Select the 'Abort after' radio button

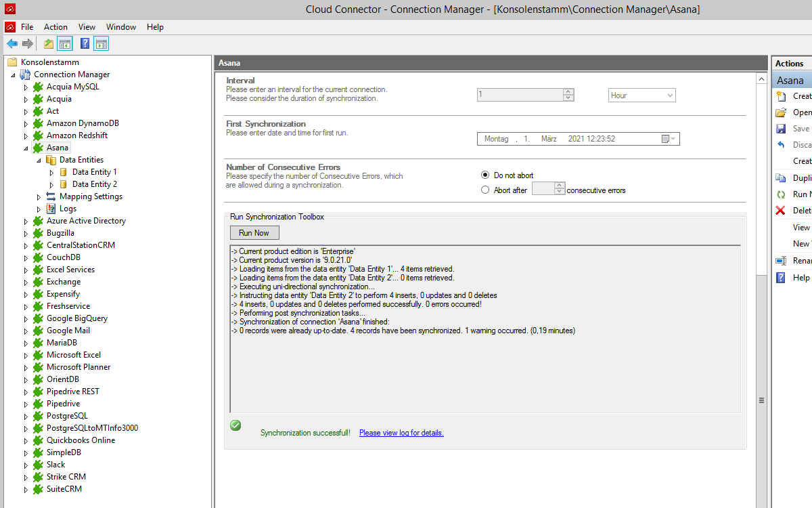coord(485,190)
